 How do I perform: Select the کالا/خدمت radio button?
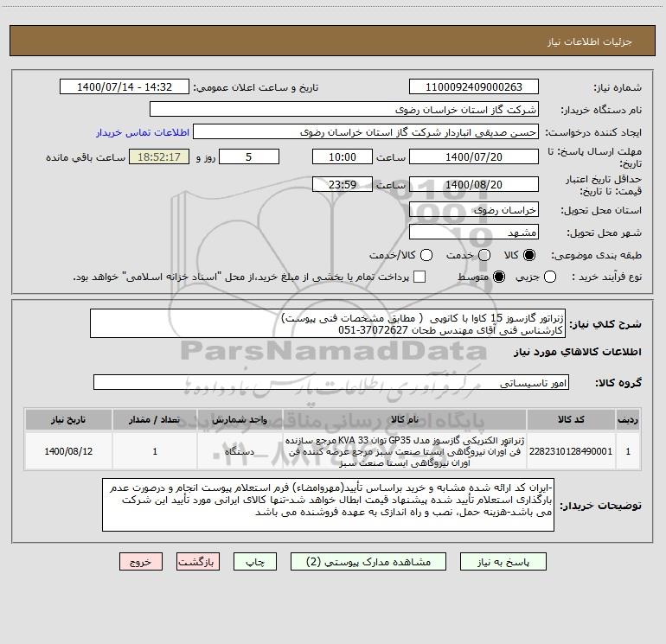[426, 255]
